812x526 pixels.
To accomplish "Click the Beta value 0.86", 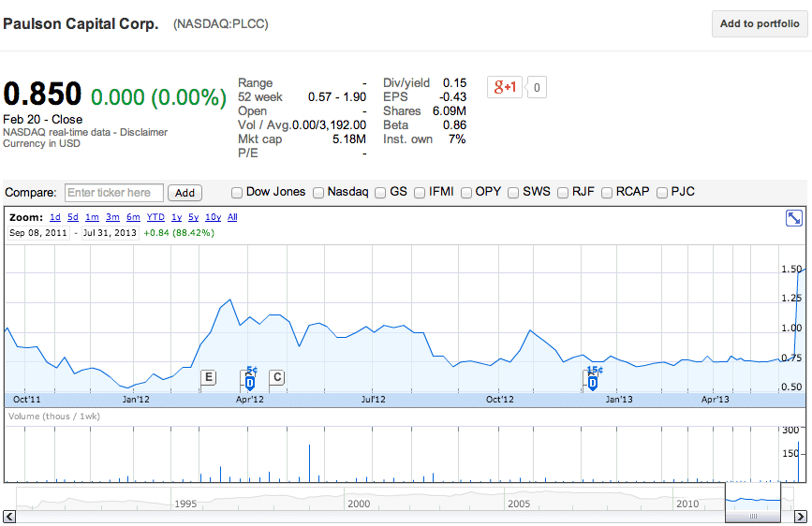I will pos(454,124).
